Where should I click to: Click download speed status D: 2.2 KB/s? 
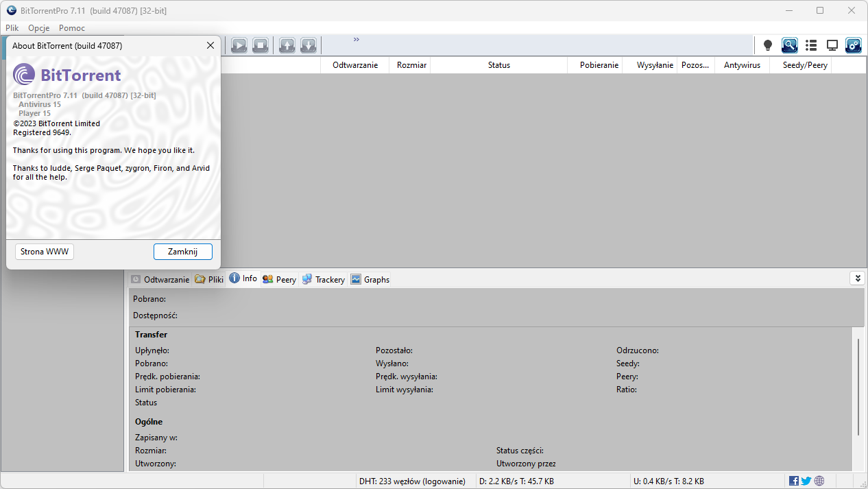tap(517, 481)
